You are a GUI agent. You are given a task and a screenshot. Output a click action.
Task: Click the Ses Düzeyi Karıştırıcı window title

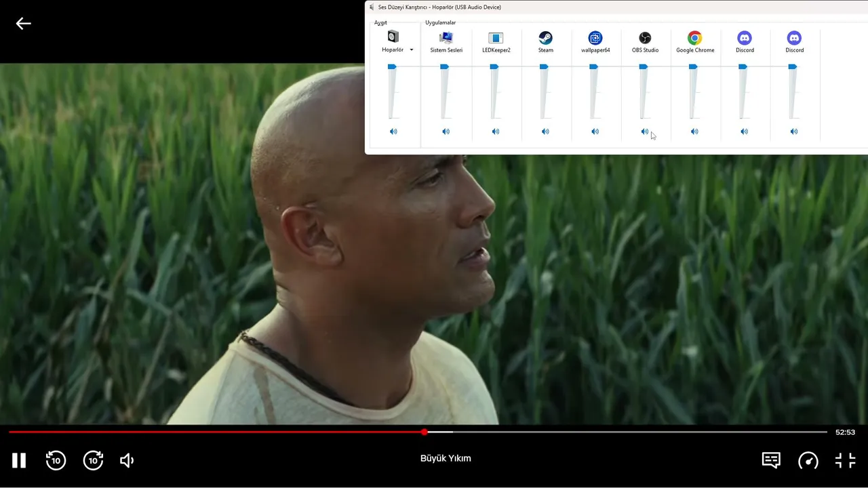click(439, 7)
